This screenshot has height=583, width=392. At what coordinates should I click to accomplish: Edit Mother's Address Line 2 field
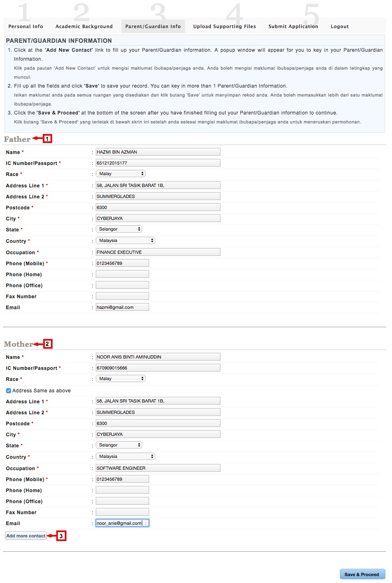click(158, 412)
